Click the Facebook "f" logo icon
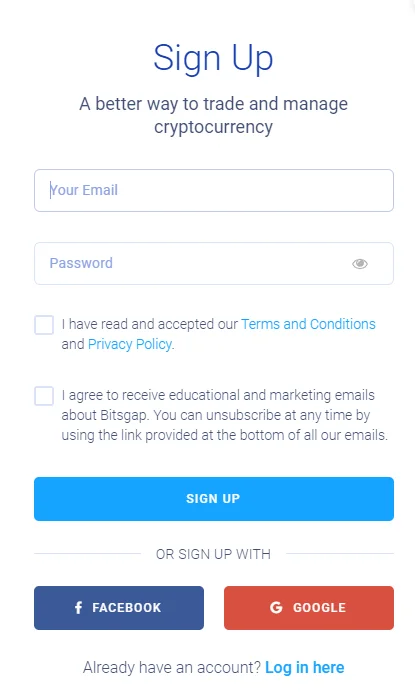Screen dimensions: 415x697 tap(79, 608)
